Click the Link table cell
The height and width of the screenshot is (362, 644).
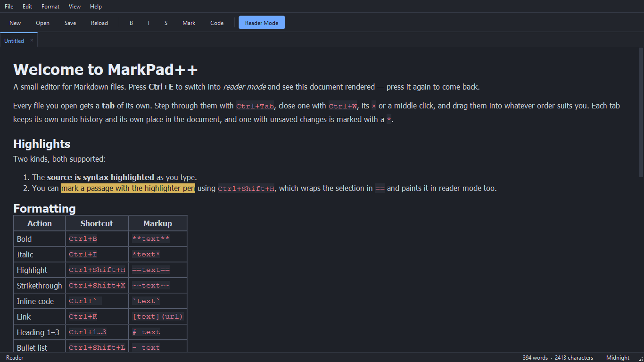[x=40, y=317]
